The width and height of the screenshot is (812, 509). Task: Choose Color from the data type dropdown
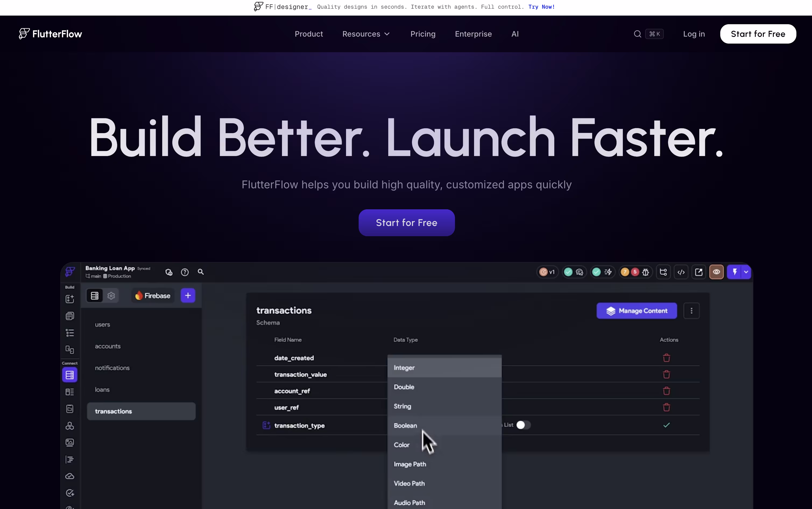[x=444, y=445]
